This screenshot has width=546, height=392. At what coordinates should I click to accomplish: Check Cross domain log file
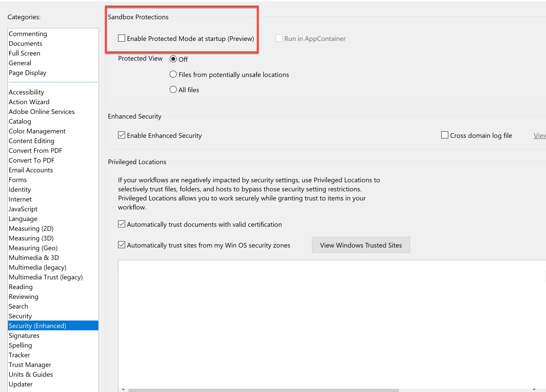[x=444, y=135]
